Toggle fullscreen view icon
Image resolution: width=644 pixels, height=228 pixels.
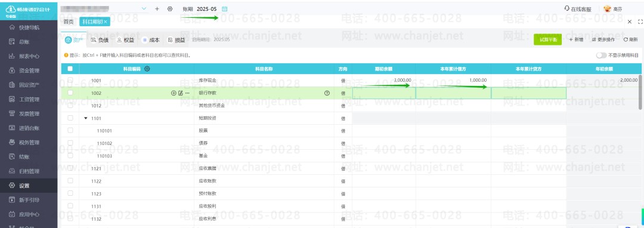click(x=640, y=21)
